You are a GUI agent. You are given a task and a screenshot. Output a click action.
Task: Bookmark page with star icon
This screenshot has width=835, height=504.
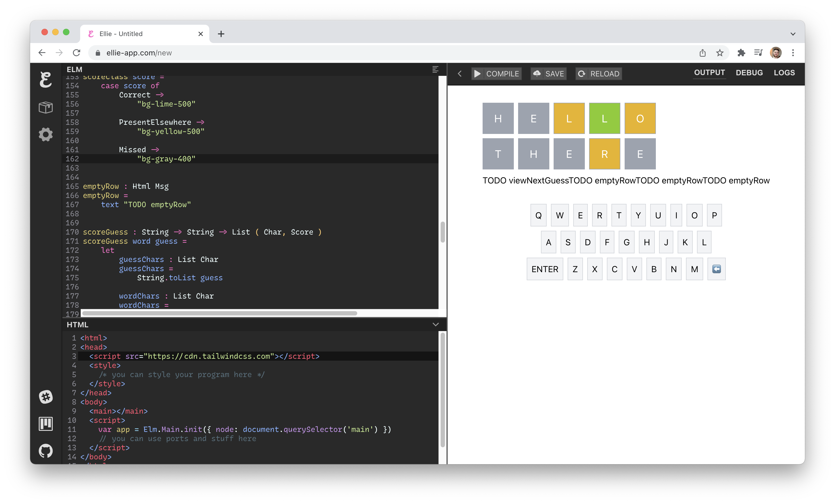pos(720,53)
